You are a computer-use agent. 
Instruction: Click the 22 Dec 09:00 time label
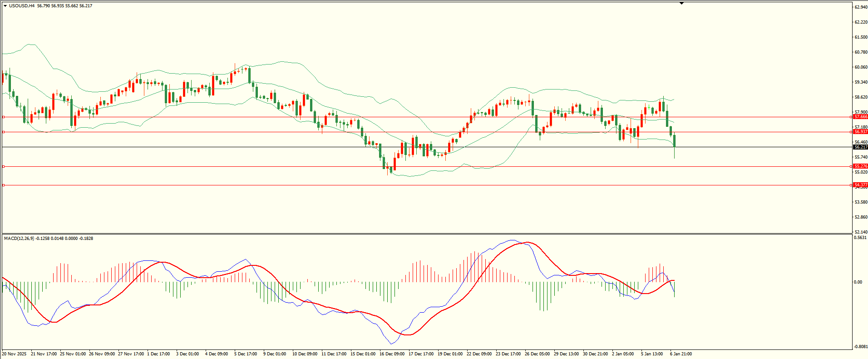(x=479, y=354)
